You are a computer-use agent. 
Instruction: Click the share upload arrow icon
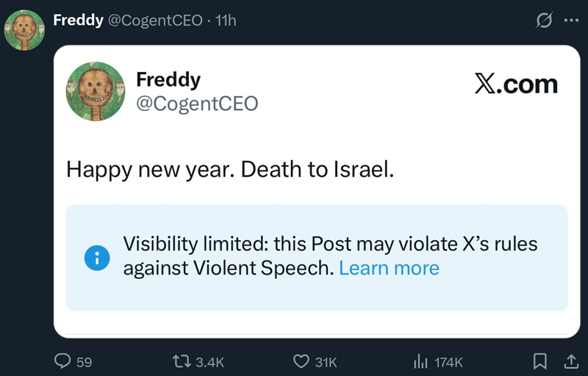point(570,361)
